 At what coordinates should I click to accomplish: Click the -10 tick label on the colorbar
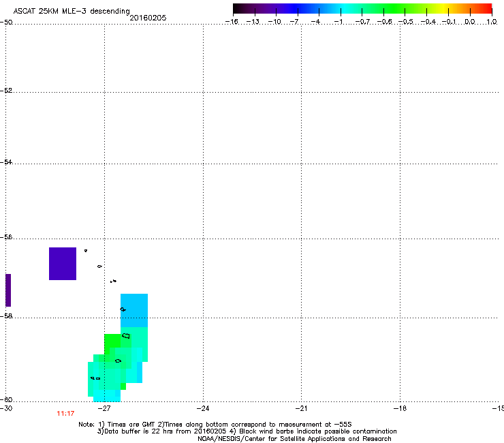274,22
